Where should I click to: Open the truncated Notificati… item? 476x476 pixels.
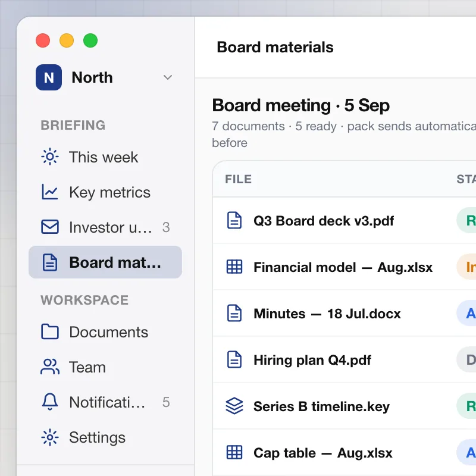pos(105,402)
